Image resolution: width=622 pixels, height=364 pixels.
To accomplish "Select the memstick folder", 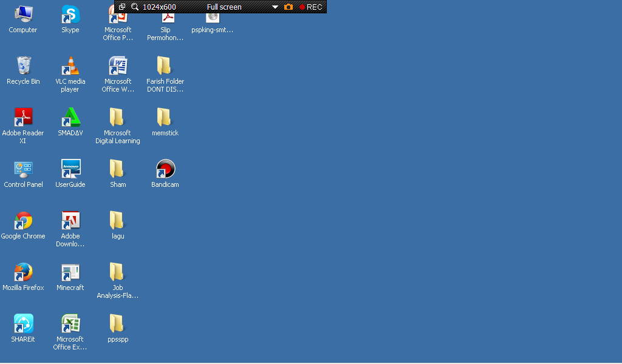I will [165, 117].
